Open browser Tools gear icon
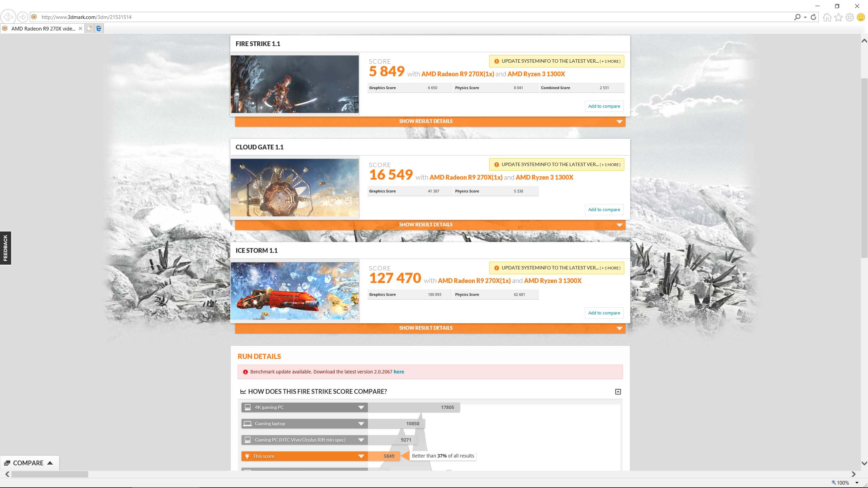Image resolution: width=868 pixels, height=488 pixels. pos(850,17)
